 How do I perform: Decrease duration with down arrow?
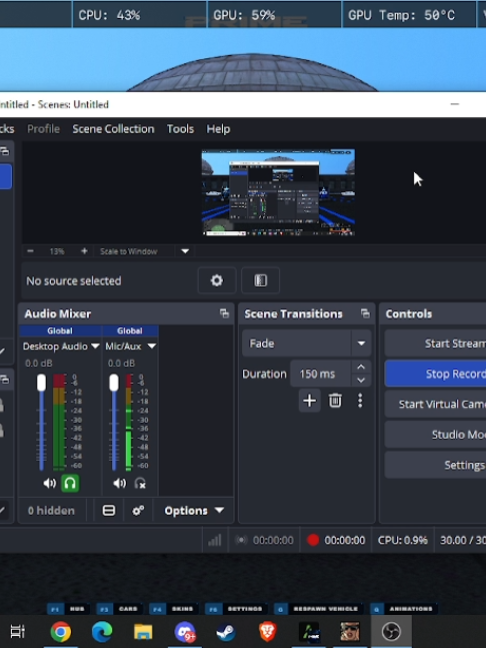pyautogui.click(x=361, y=380)
